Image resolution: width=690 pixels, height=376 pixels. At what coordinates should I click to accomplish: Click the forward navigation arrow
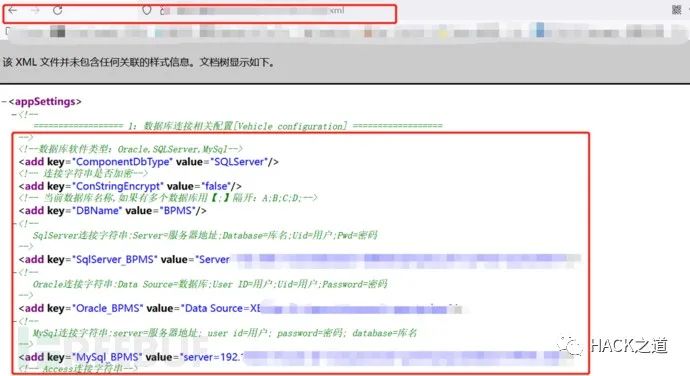pos(35,10)
